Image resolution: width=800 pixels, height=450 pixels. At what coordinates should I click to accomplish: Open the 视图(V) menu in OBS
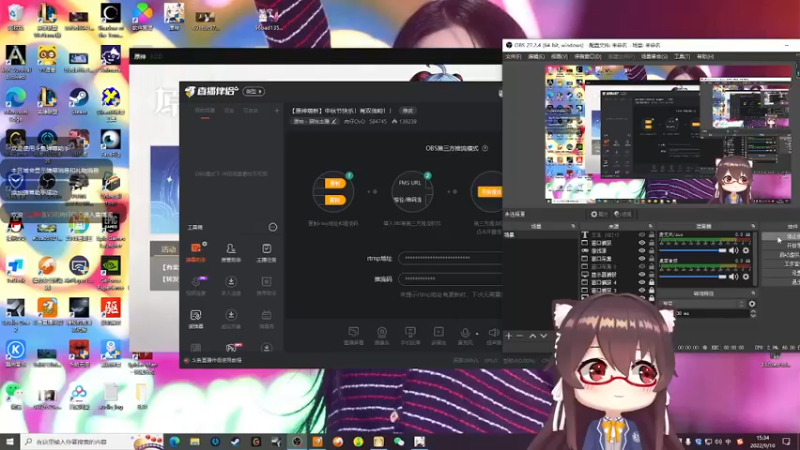[559, 57]
